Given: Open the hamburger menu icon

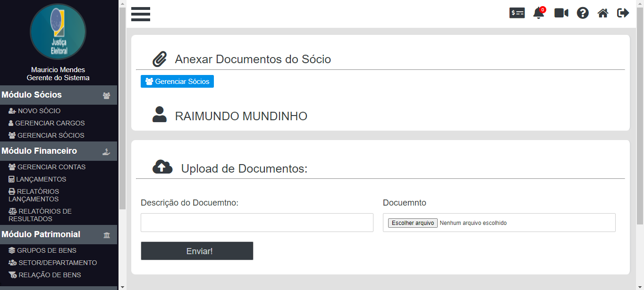Looking at the screenshot, I should tap(141, 14).
